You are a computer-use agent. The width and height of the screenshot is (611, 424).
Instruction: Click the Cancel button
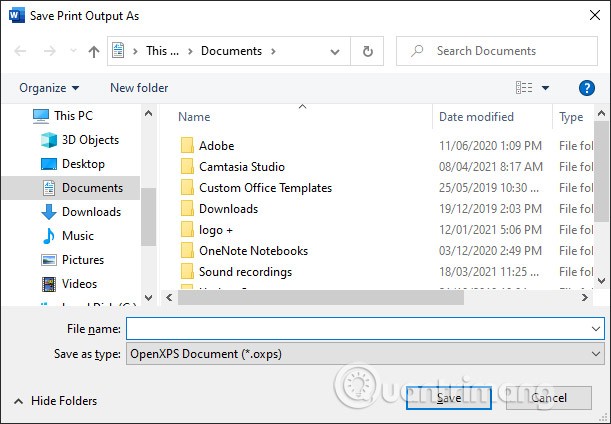click(x=549, y=398)
